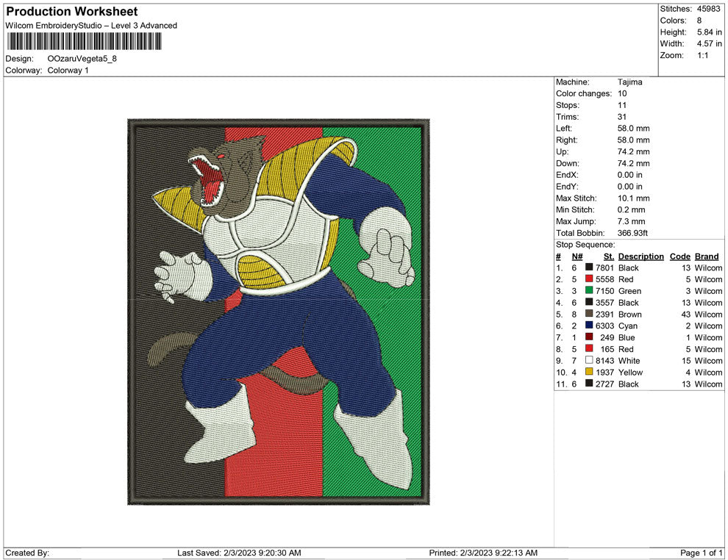
Task: Click the white swatch for stop 9
Action: pyautogui.click(x=589, y=360)
